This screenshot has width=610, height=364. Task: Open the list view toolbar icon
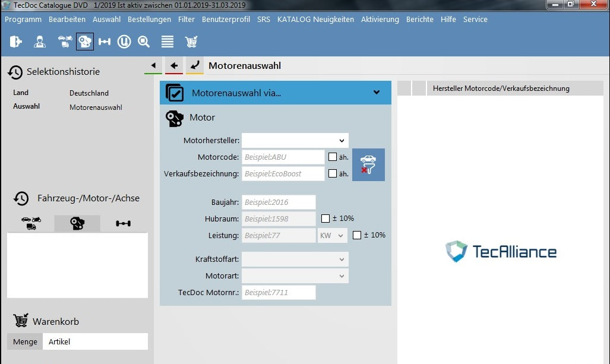click(x=167, y=41)
